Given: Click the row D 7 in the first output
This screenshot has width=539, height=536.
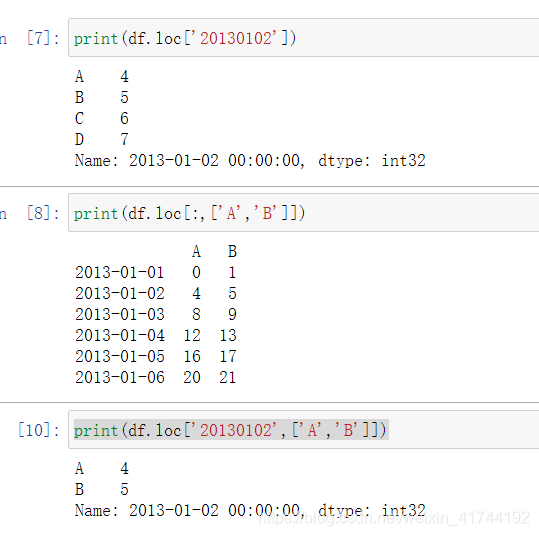Looking at the screenshot, I should click(102, 140).
